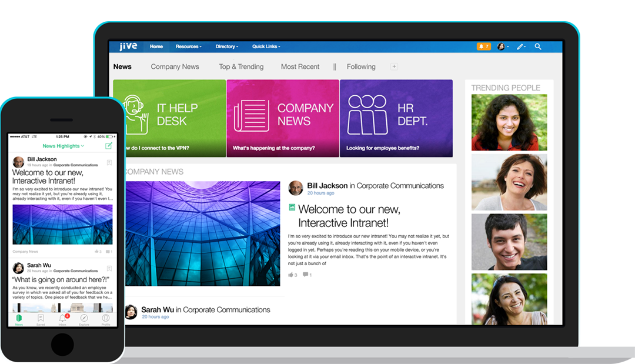Switch to the Top & Trending tab

coord(241,67)
